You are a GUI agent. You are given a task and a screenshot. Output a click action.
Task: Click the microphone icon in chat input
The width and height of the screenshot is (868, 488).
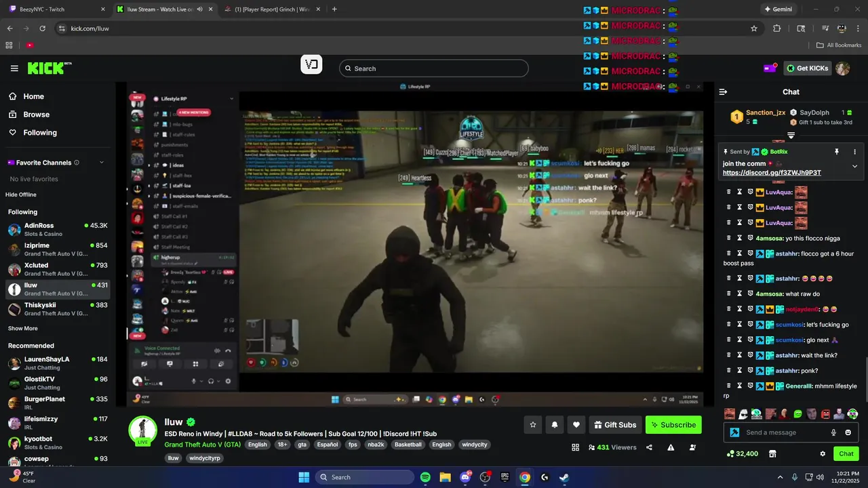point(833,432)
